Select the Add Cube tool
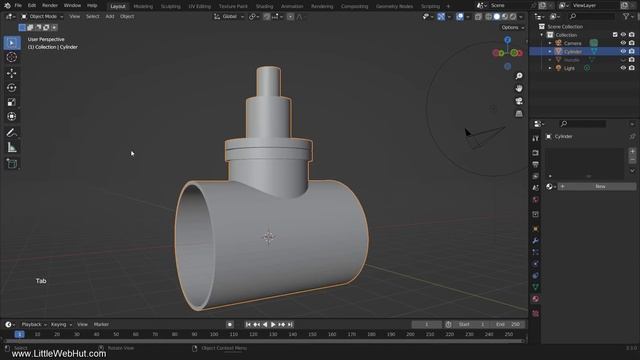Image resolution: width=640 pixels, height=360 pixels. click(12, 164)
